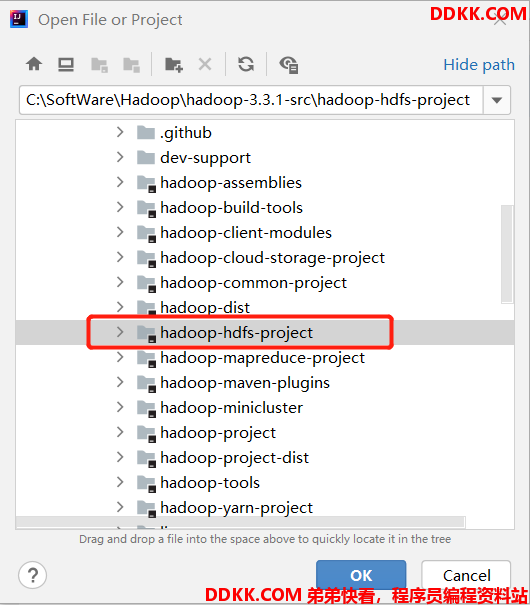
Task: Refresh the file tree
Action: point(246,64)
